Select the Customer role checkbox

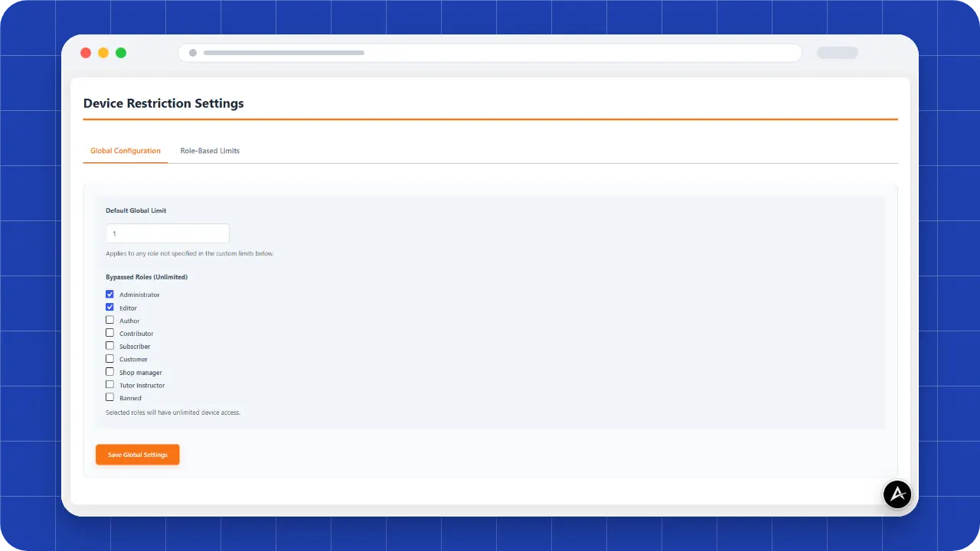109,359
